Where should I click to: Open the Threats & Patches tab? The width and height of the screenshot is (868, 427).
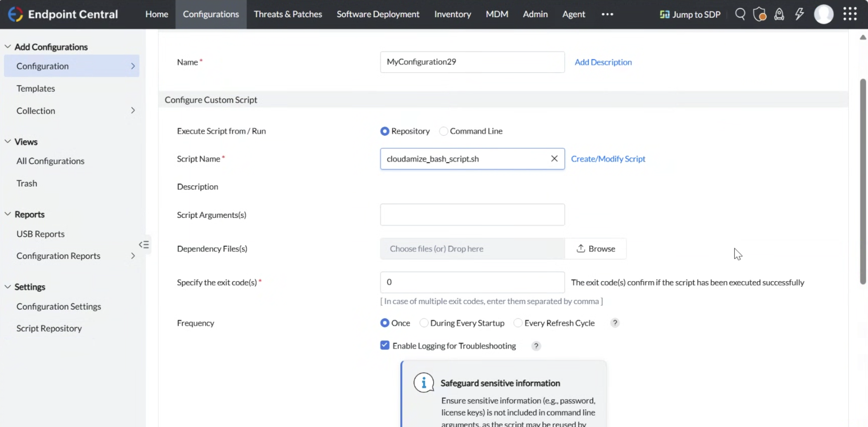pos(288,14)
